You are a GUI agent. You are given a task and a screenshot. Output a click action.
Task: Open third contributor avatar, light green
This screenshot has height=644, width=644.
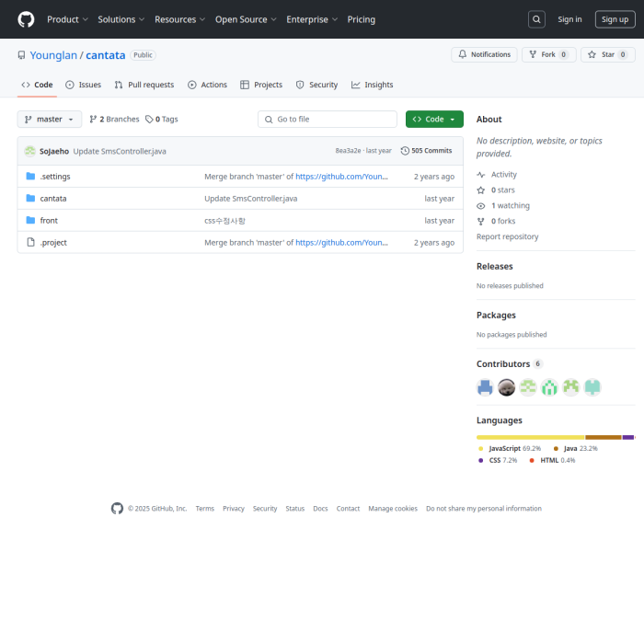tap(528, 387)
